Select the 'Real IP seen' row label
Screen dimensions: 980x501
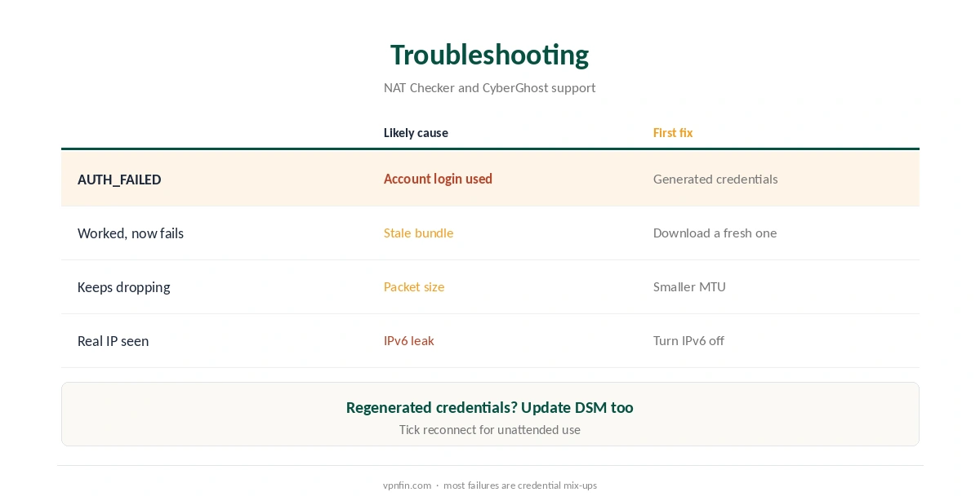point(113,341)
